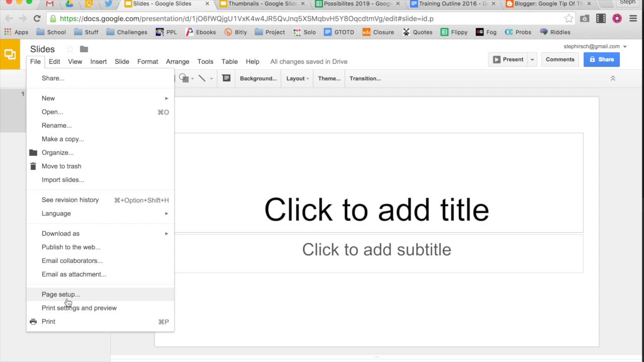The image size is (644, 362).
Task: Open the Riddles bookmark
Action: pos(555,32)
